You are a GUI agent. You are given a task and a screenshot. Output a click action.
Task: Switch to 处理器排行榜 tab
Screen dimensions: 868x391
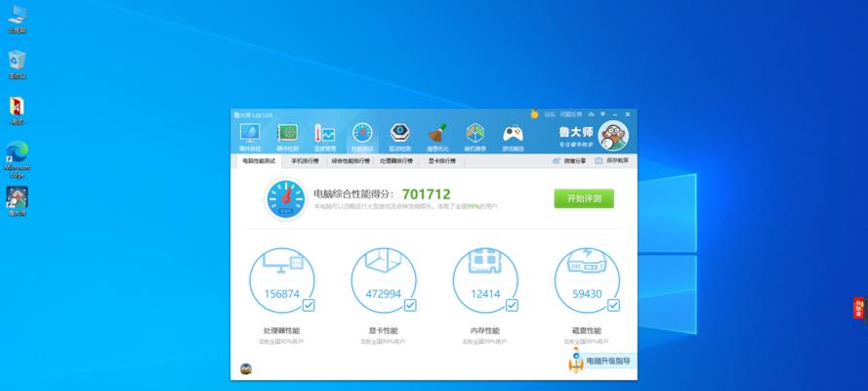396,161
